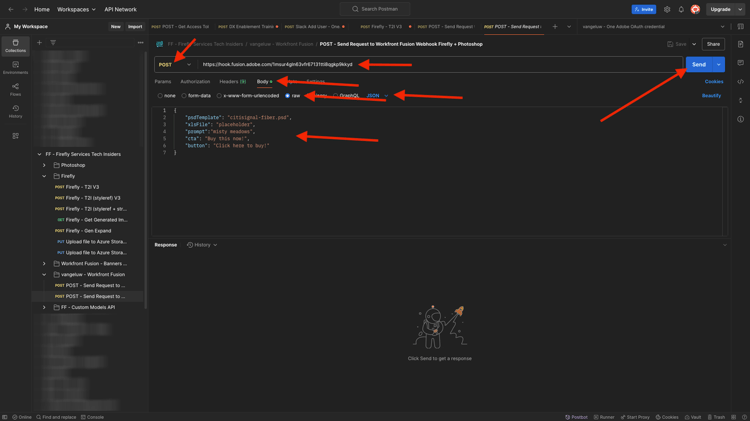750x421 pixels.
Task: Open the configure sidebar grid icon
Action: [x=15, y=136]
